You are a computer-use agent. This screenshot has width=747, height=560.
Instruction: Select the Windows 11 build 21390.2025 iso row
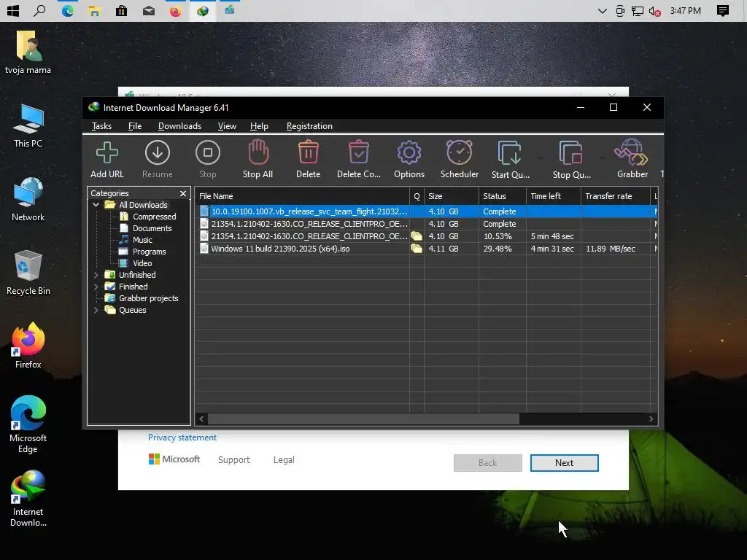[x=426, y=249]
